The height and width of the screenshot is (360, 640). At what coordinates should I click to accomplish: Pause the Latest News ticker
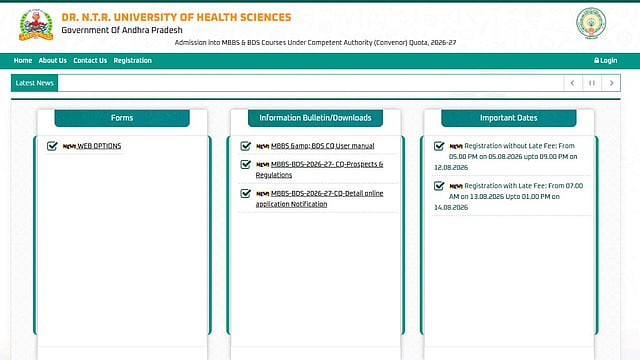[x=591, y=83]
